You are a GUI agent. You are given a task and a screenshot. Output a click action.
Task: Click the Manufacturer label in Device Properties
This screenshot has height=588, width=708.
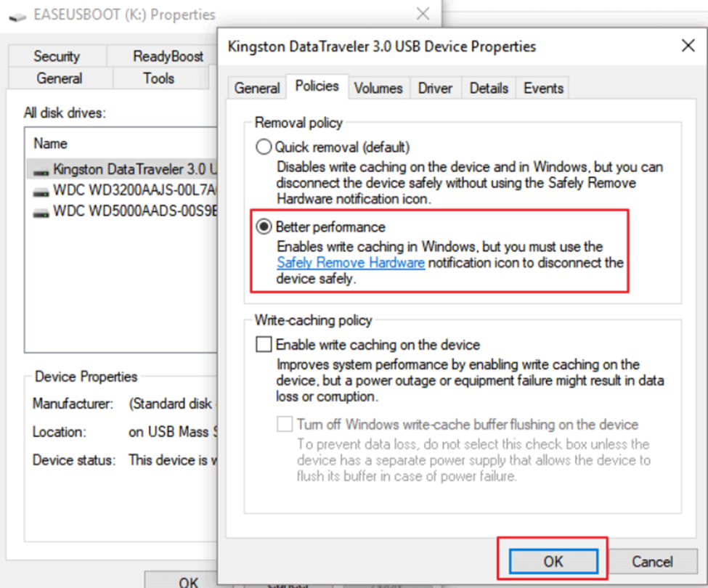pyautogui.click(x=73, y=404)
